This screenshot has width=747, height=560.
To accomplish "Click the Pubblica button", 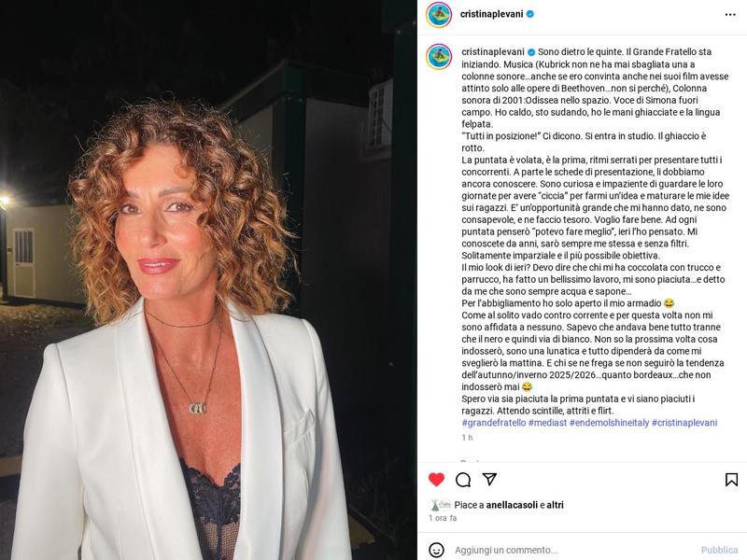I will pyautogui.click(x=719, y=550).
